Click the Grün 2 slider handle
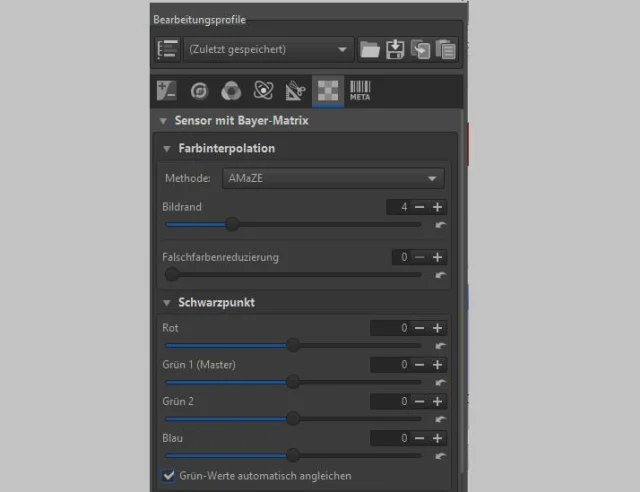Viewport: 640px width, 492px height. [293, 419]
